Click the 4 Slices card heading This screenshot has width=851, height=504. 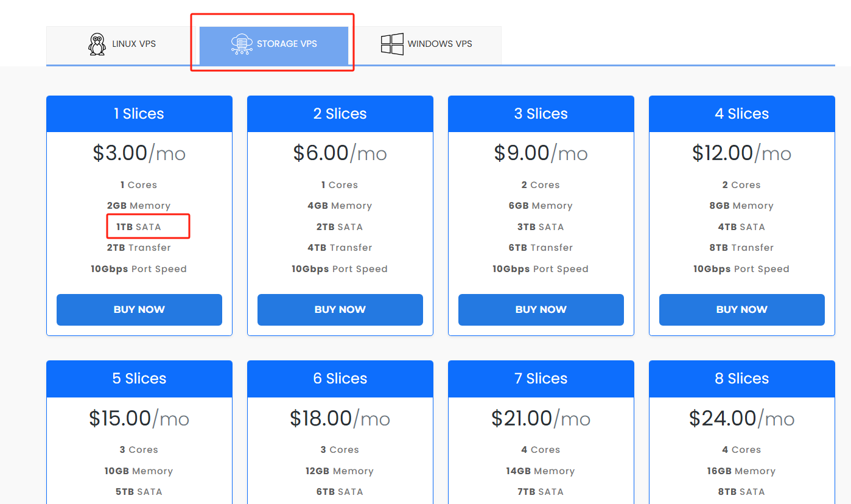click(741, 114)
